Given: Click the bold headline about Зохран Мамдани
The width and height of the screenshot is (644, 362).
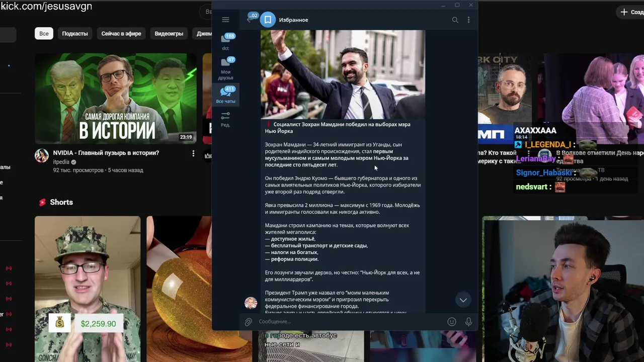Looking at the screenshot, I should (338, 128).
